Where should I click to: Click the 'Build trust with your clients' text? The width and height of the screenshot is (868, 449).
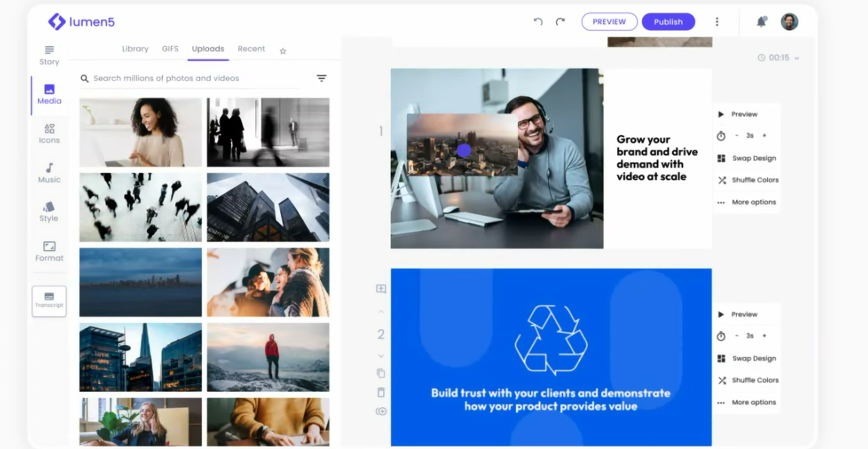[551, 399]
